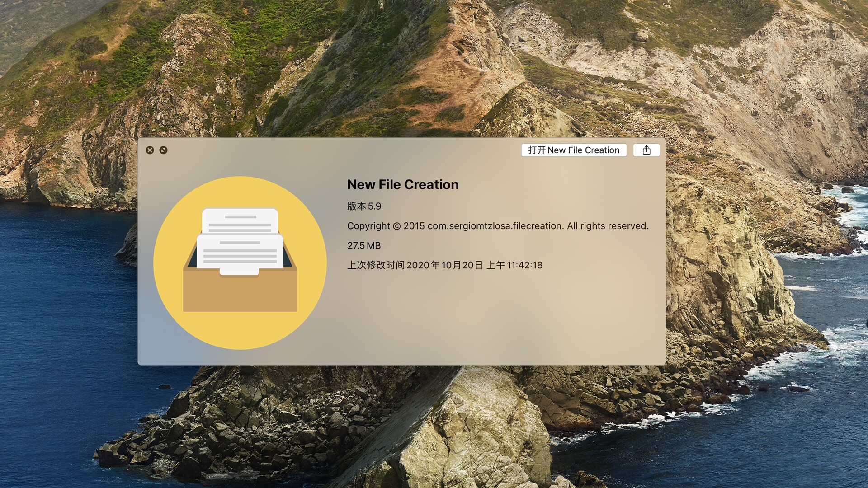Click the close (X) button

pyautogui.click(x=150, y=150)
